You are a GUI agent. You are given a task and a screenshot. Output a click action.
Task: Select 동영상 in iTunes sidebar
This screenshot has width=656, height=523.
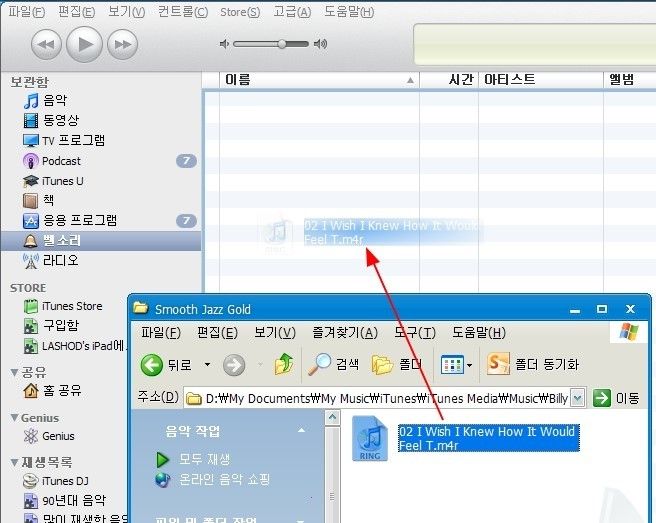tap(61, 120)
